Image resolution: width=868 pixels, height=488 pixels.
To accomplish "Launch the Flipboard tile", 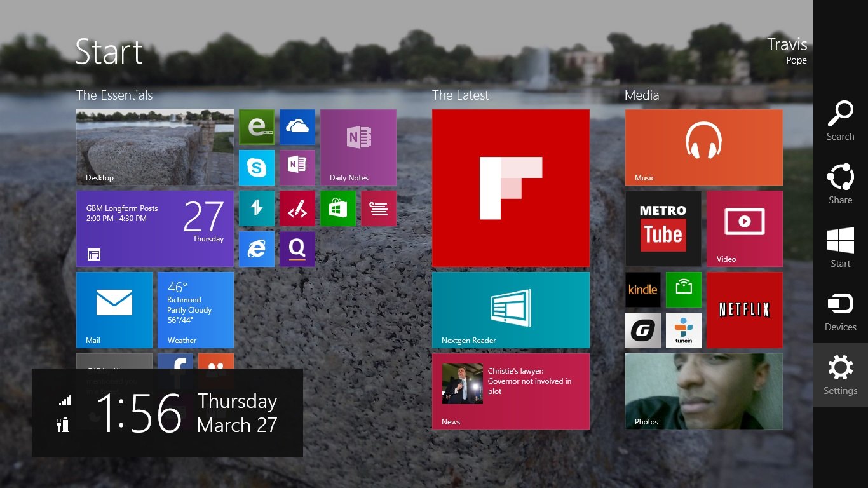I will coord(511,188).
